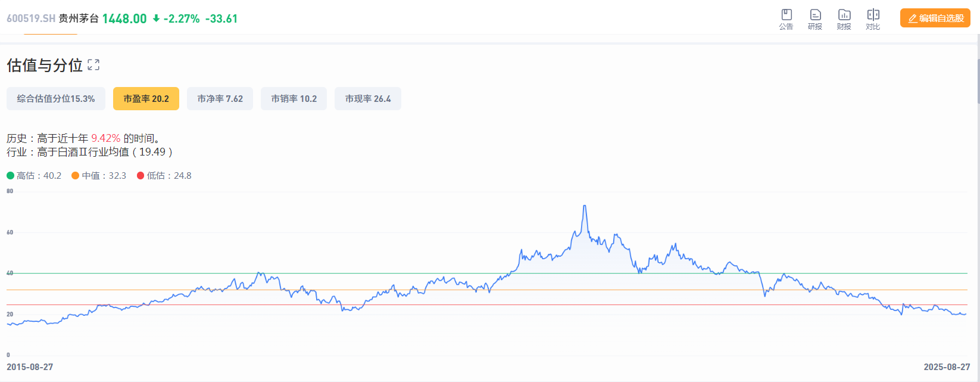Screen dimensions: 980x382
Task: Click the 财报 financial report icon
Action: pyautogui.click(x=844, y=19)
